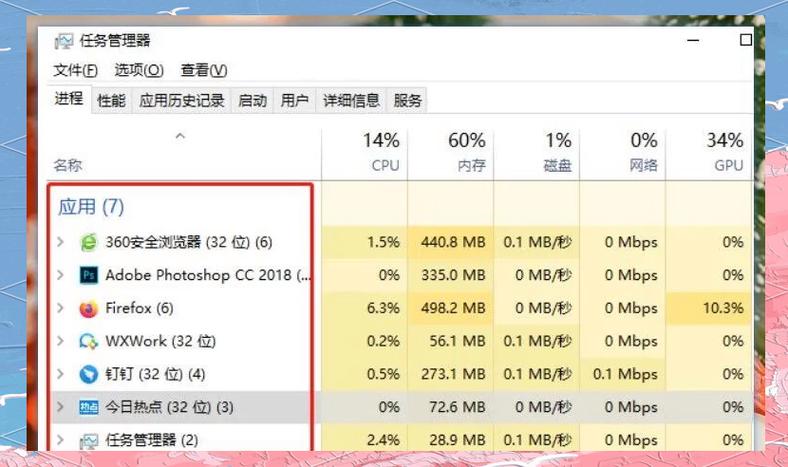Screen dimensions: 788x467
Task: Click the Adobe Photoshop Ps icon
Action: click(x=88, y=275)
